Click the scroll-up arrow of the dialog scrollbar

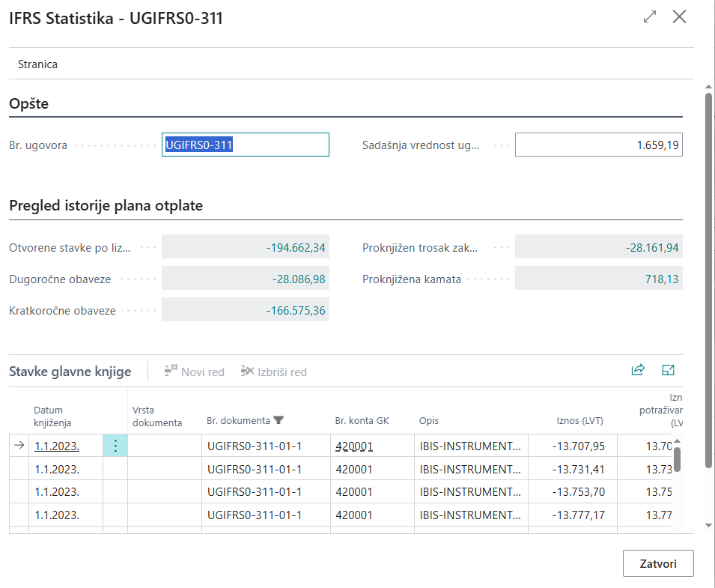(x=708, y=86)
